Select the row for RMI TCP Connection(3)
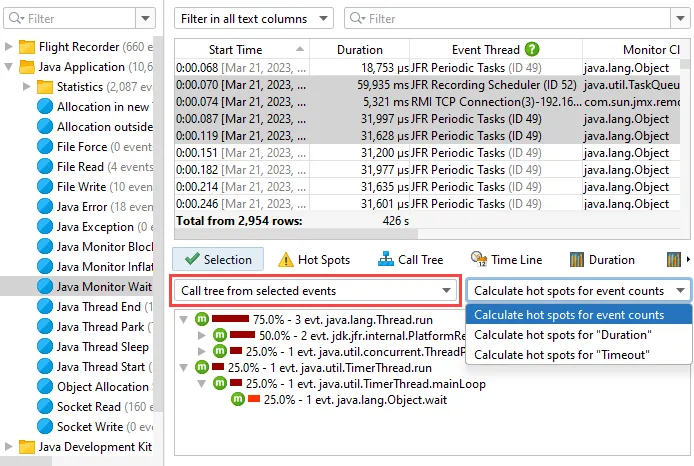This screenshot has width=694, height=466. [x=428, y=102]
